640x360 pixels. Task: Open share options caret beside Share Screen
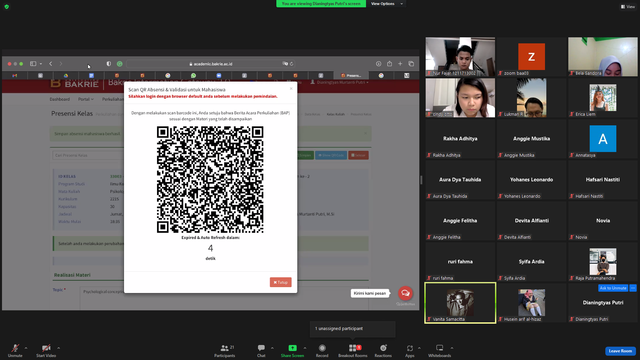click(x=304, y=348)
